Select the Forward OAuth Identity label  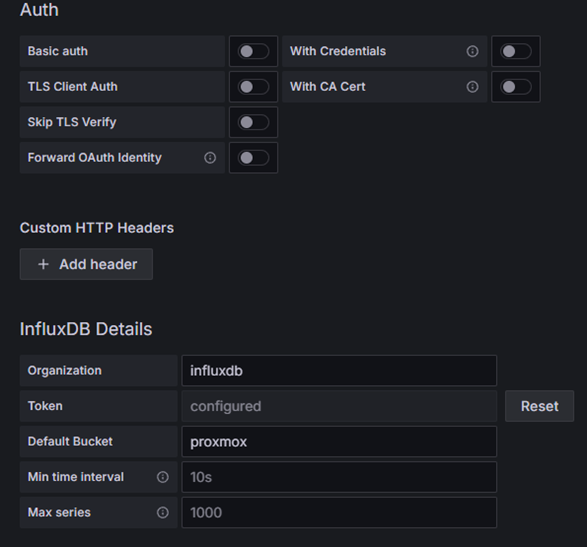pyautogui.click(x=95, y=158)
